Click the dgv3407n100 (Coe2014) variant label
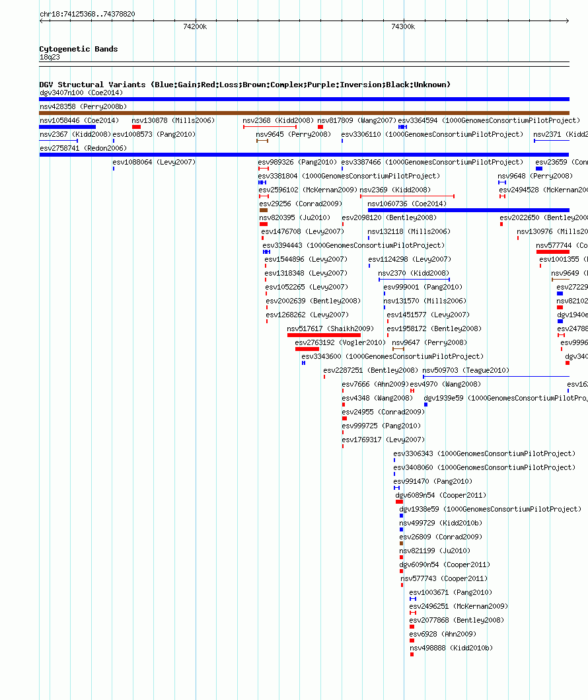Screen dimensions: 588x700 click(x=81, y=93)
